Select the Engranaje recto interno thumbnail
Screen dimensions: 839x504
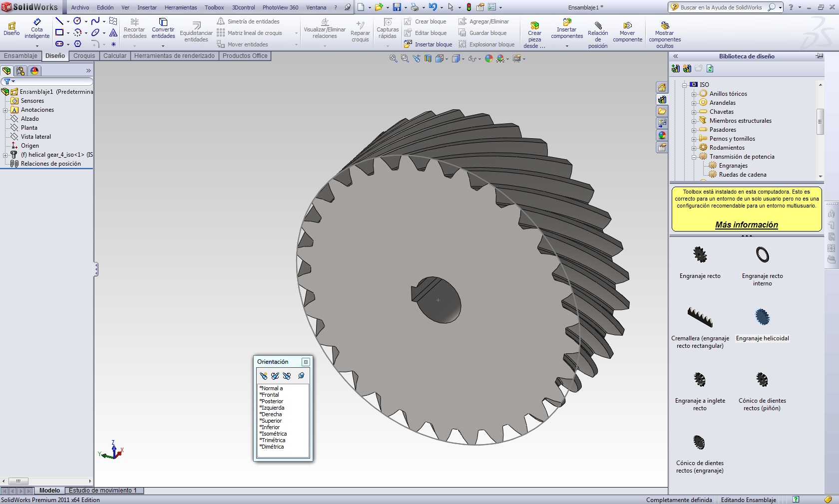point(763,255)
